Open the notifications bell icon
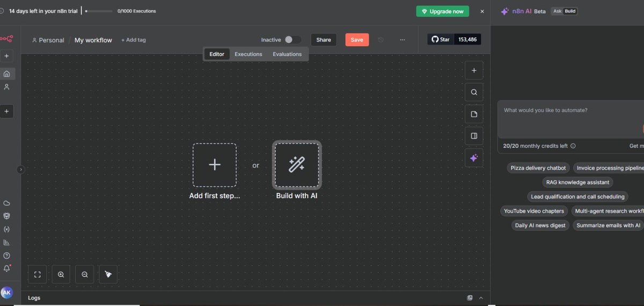The image size is (644, 306). coord(6,268)
